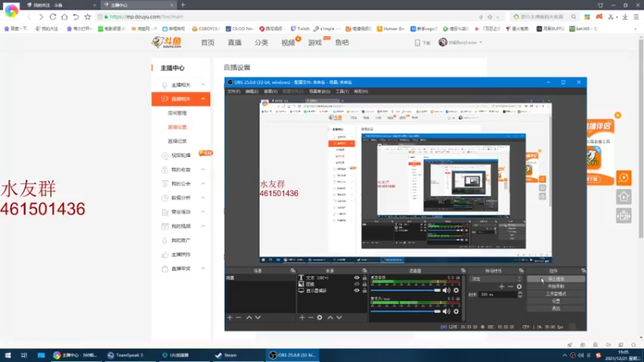Toggle visibility of the 显示器捕获 source
644x362 pixels.
(x=357, y=290)
